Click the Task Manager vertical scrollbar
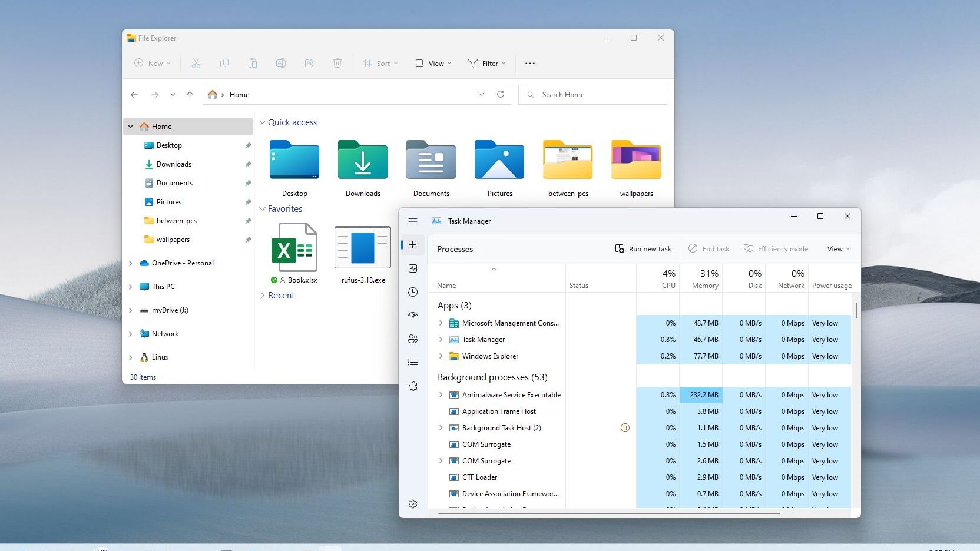980x551 pixels. (856, 311)
